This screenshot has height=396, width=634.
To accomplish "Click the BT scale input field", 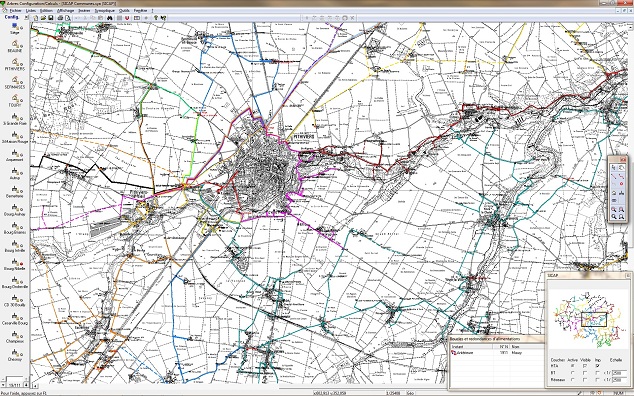I will pyautogui.click(x=619, y=373).
